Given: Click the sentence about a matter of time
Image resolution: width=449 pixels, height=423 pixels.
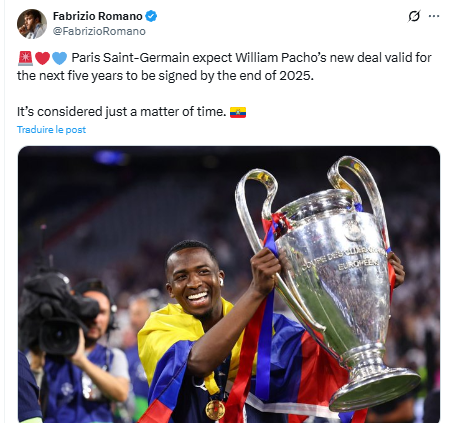Looking at the screenshot, I should [x=122, y=112].
